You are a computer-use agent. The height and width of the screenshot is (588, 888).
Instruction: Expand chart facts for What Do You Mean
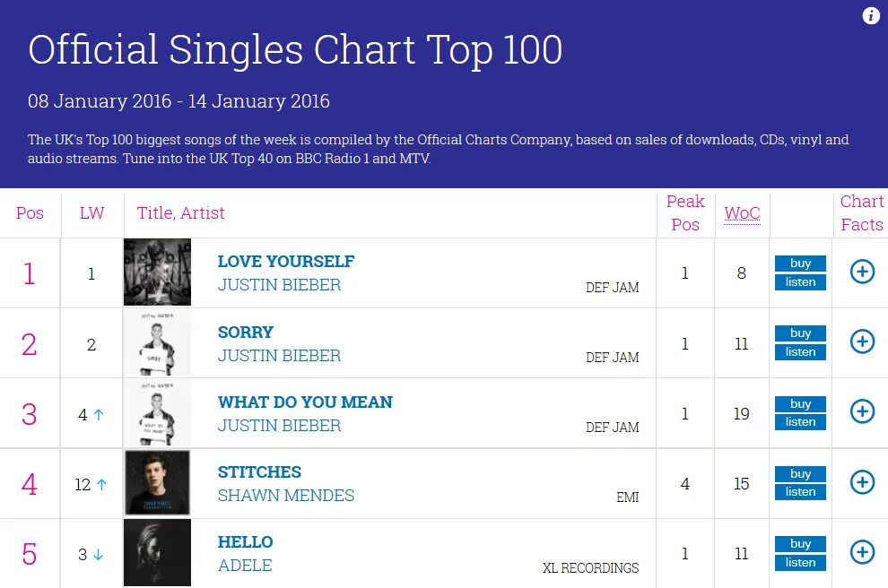coord(862,411)
